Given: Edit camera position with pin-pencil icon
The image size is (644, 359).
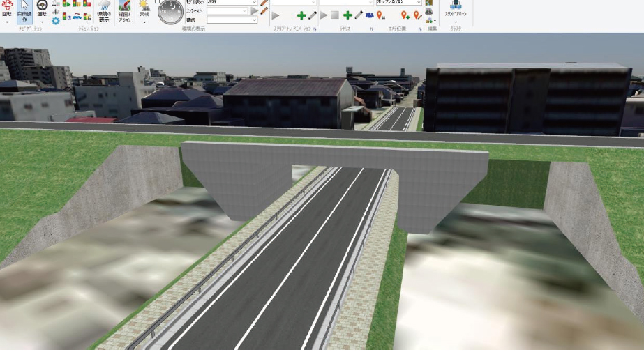Looking at the screenshot, I should (417, 15).
